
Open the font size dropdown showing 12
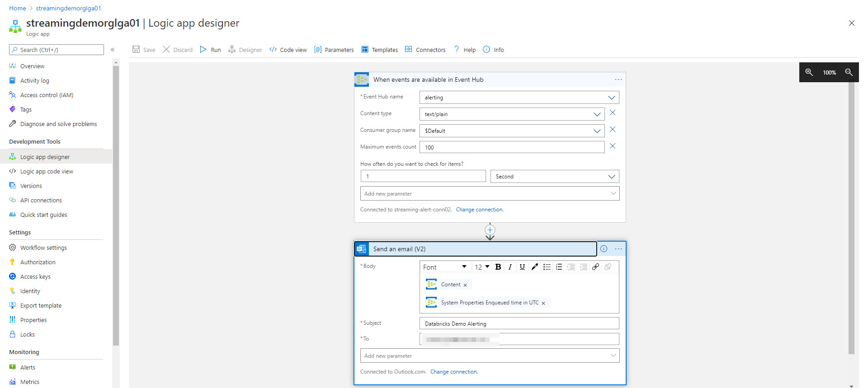click(482, 267)
